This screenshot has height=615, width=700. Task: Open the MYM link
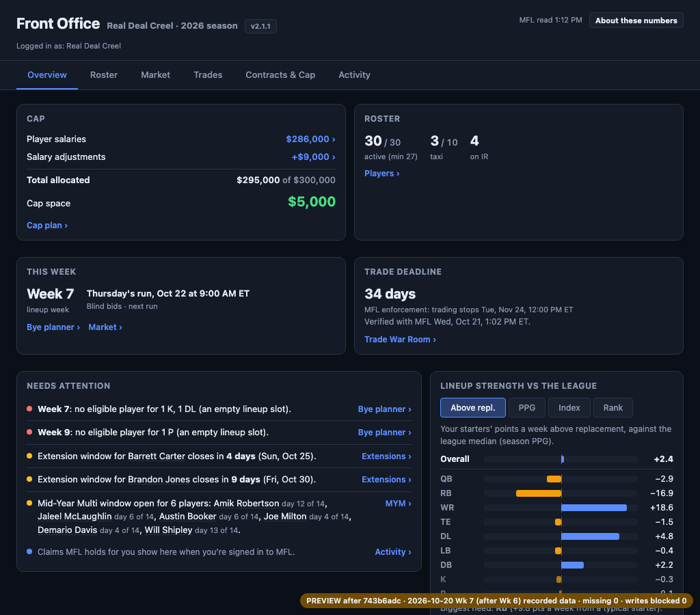click(399, 504)
